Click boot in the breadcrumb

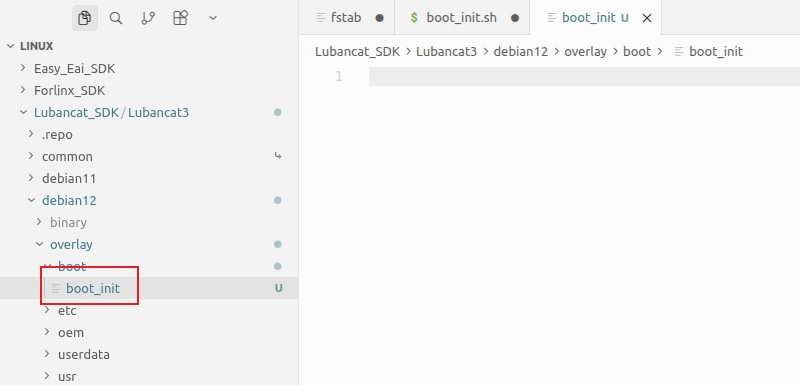[x=637, y=52]
